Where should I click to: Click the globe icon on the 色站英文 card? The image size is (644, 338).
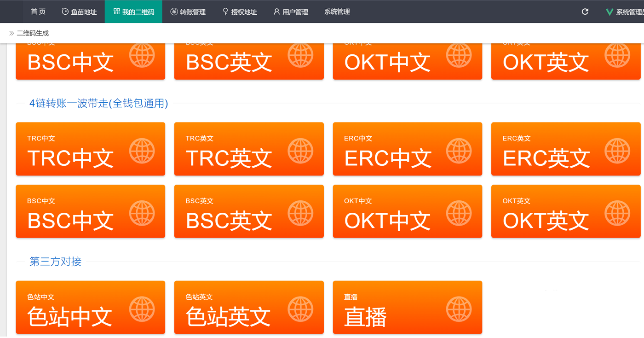[300, 309]
